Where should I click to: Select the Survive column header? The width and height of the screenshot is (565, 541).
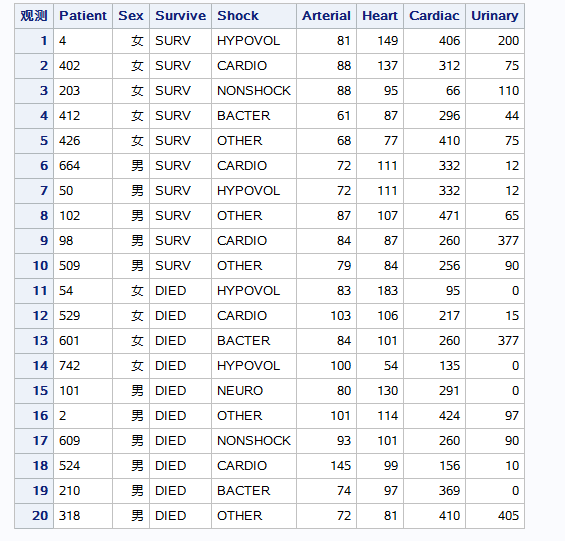point(181,16)
